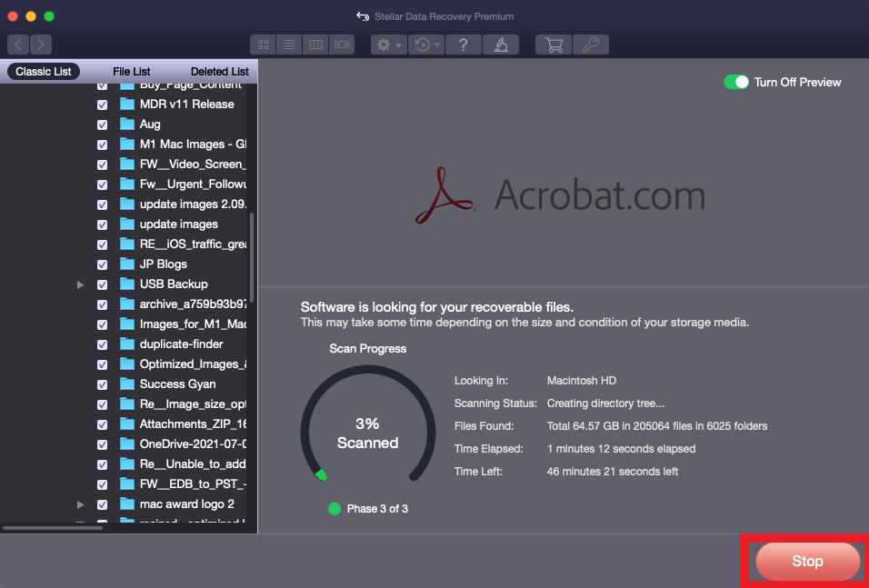Select the RE__iOS_traffic folder
This screenshot has height=588, width=869.
click(193, 244)
